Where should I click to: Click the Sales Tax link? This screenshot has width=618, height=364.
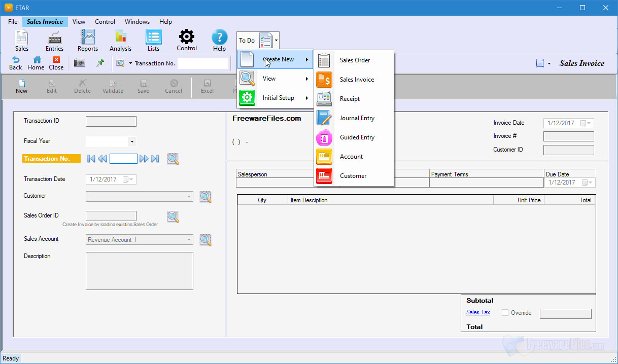pyautogui.click(x=477, y=312)
